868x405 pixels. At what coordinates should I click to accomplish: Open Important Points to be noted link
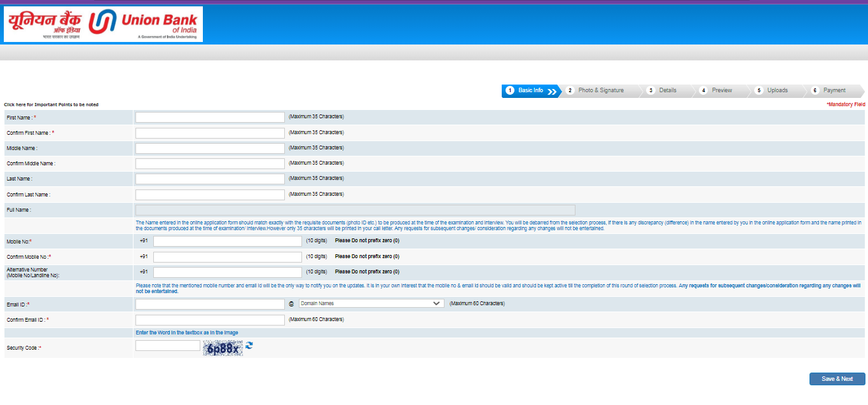click(x=52, y=104)
